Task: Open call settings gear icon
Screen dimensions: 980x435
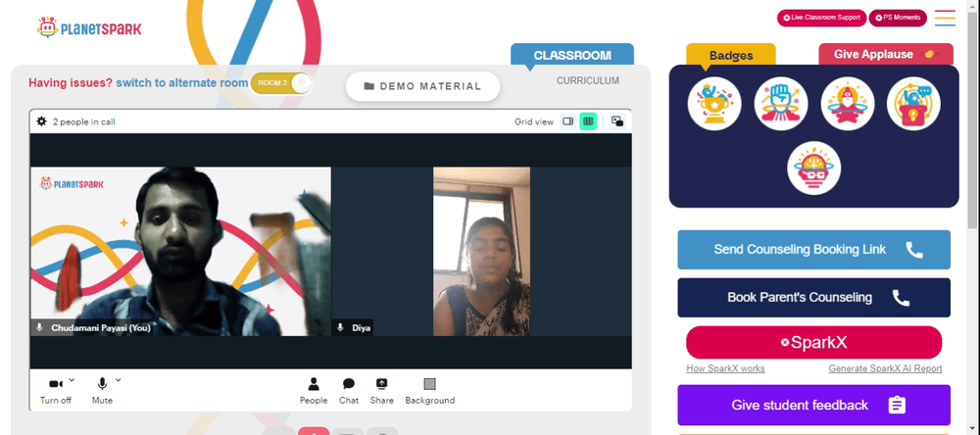Action: tap(42, 121)
